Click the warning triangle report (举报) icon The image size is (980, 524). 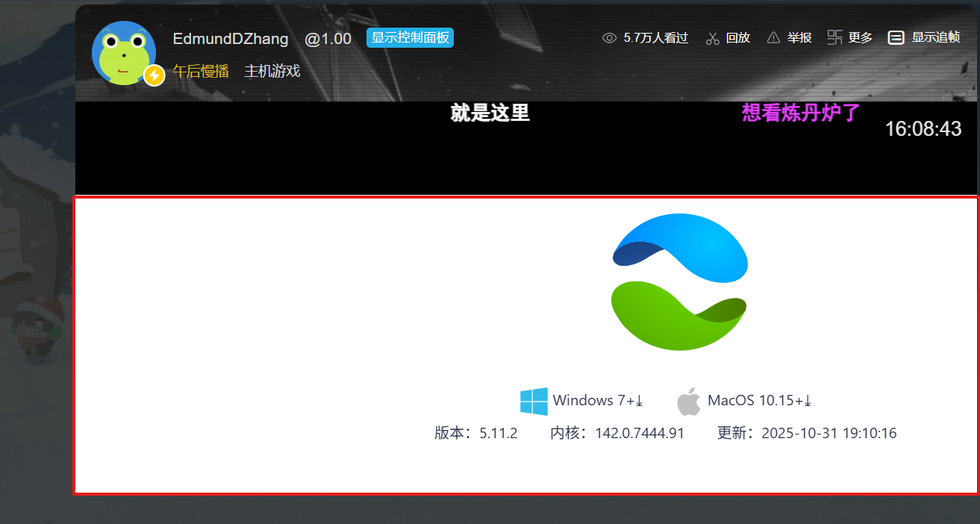pyautogui.click(x=772, y=37)
